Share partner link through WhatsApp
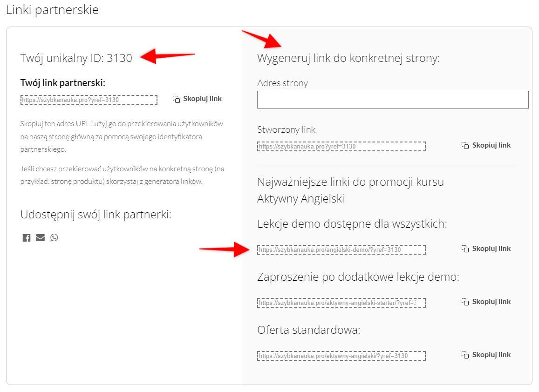The width and height of the screenshot is (539, 392). click(x=54, y=238)
